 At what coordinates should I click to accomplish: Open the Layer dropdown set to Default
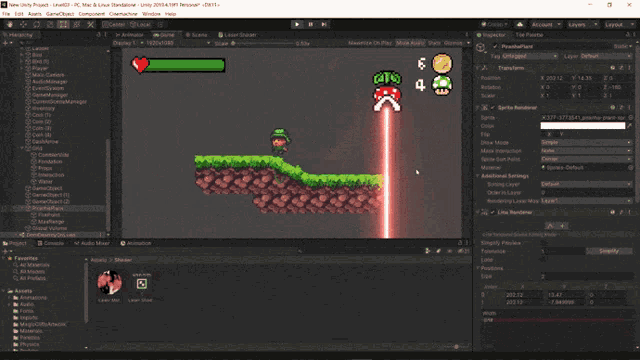pyautogui.click(x=606, y=56)
